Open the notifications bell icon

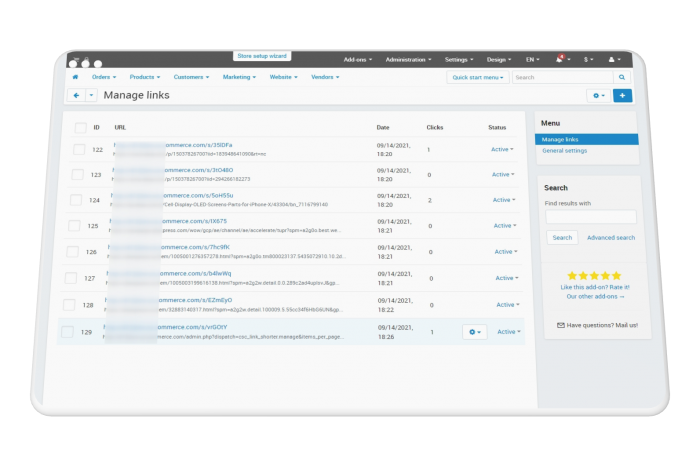[x=560, y=59]
